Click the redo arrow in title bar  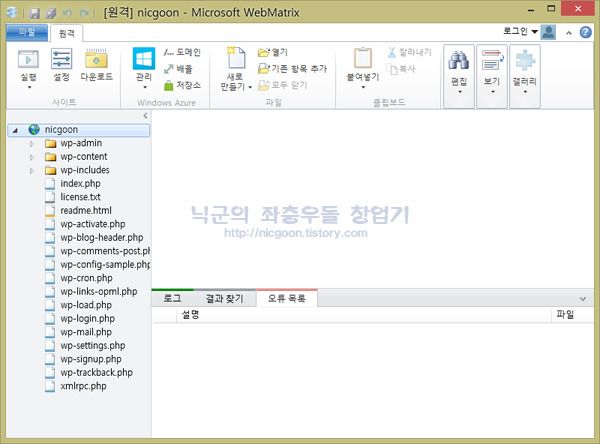[x=84, y=13]
